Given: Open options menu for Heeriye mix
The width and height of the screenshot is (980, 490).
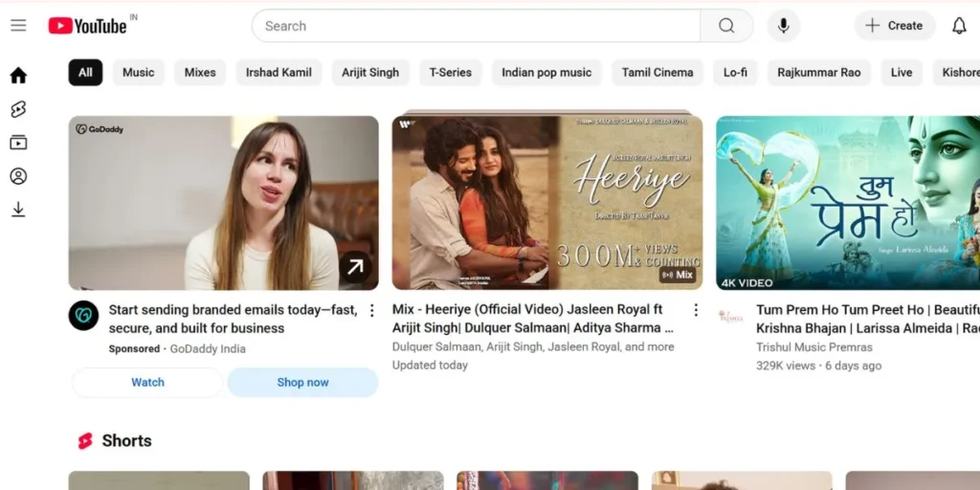Looking at the screenshot, I should [695, 310].
